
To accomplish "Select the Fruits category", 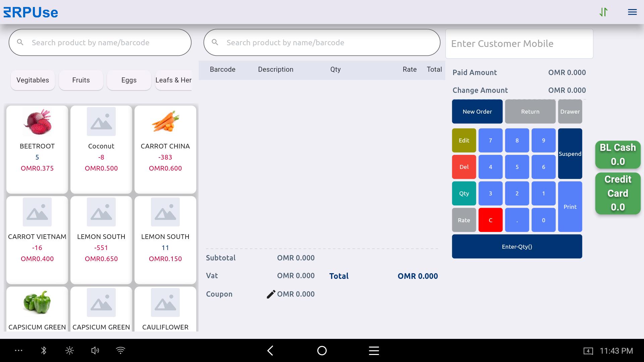I will tap(81, 80).
